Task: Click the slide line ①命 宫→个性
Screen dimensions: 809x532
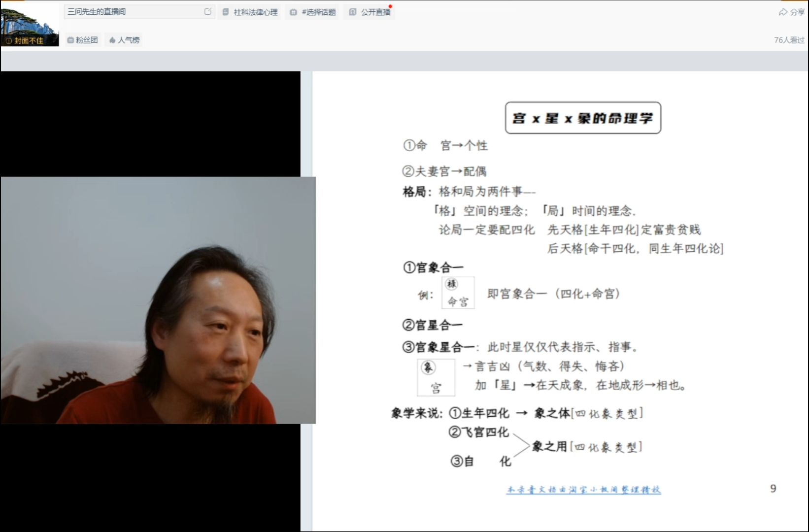Action: [445, 145]
